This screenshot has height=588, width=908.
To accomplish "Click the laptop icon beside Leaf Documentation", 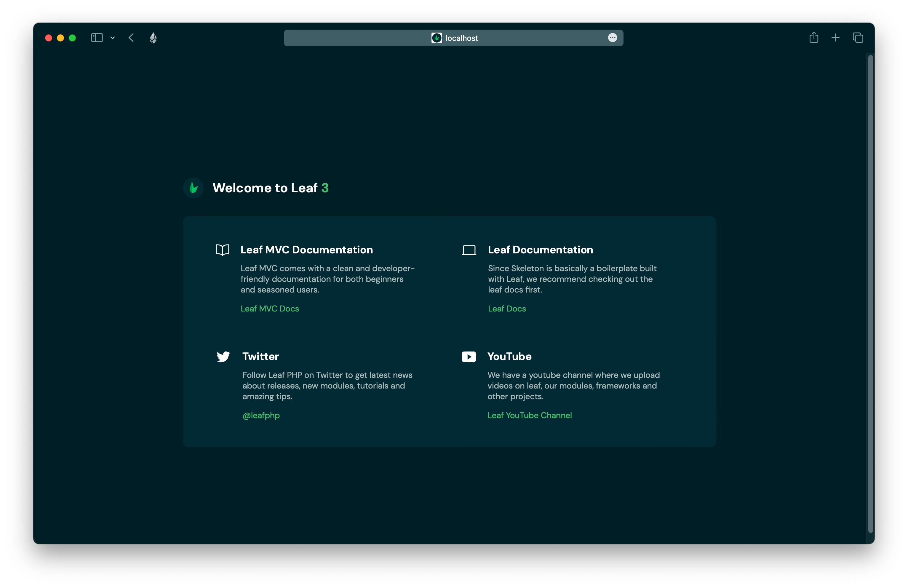I will pyautogui.click(x=469, y=250).
